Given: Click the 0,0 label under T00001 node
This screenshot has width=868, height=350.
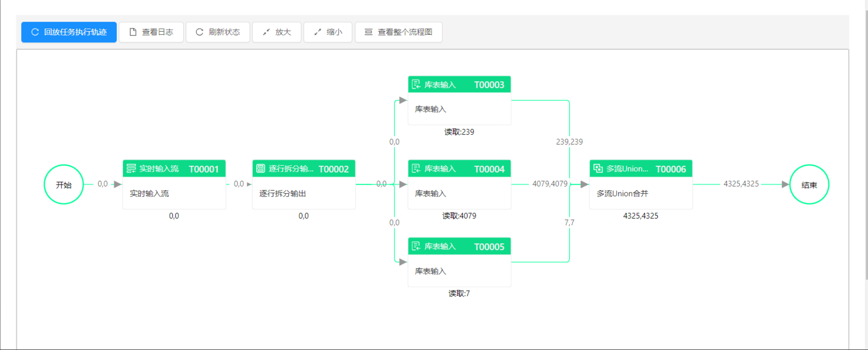Looking at the screenshot, I should [174, 216].
